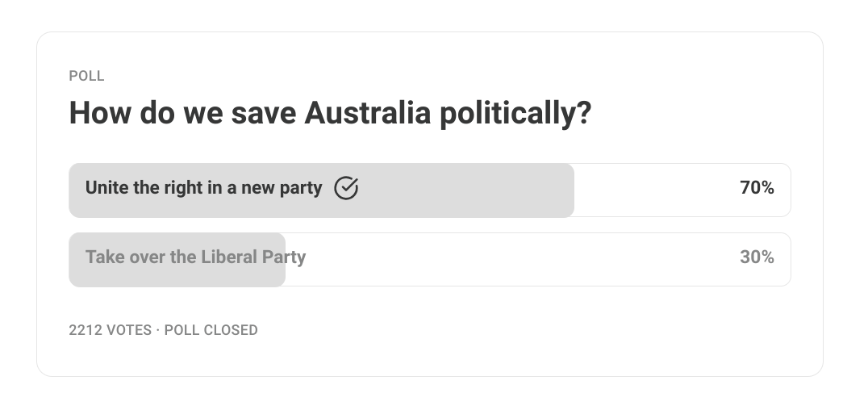
Task: Click the POLL CLOSED status text
Action: click(211, 330)
